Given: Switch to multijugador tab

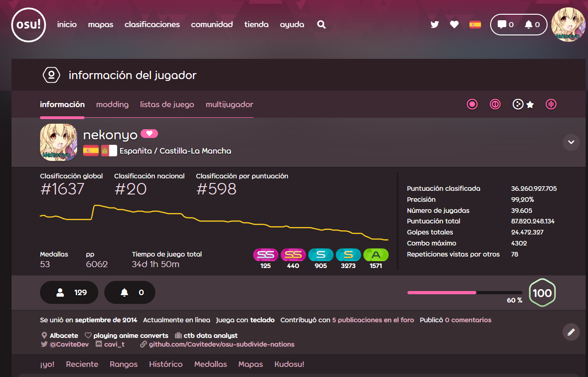Looking at the screenshot, I should (230, 104).
